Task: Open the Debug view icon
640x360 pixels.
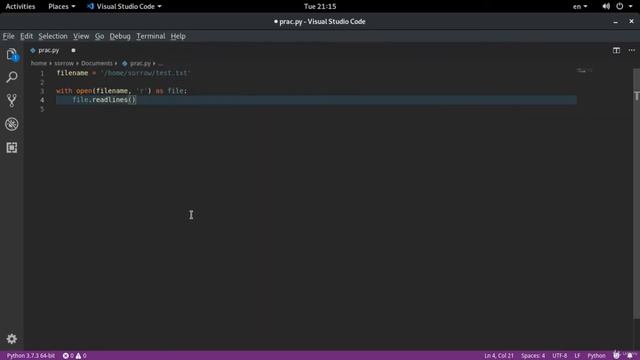Action: pyautogui.click(x=12, y=124)
